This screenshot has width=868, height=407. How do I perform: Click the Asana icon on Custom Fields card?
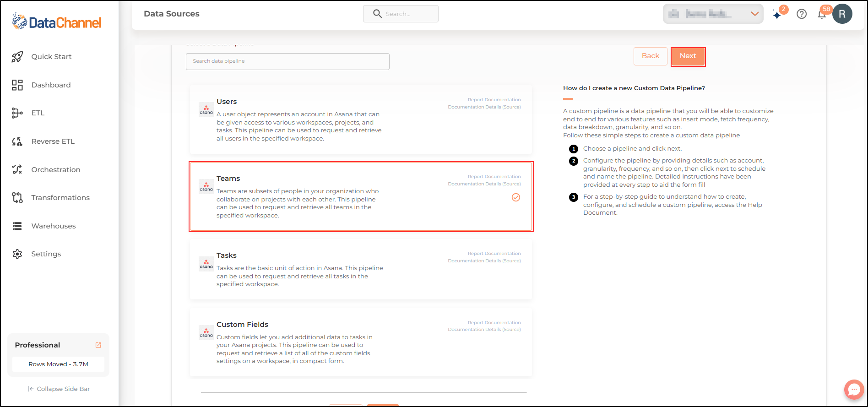(206, 332)
